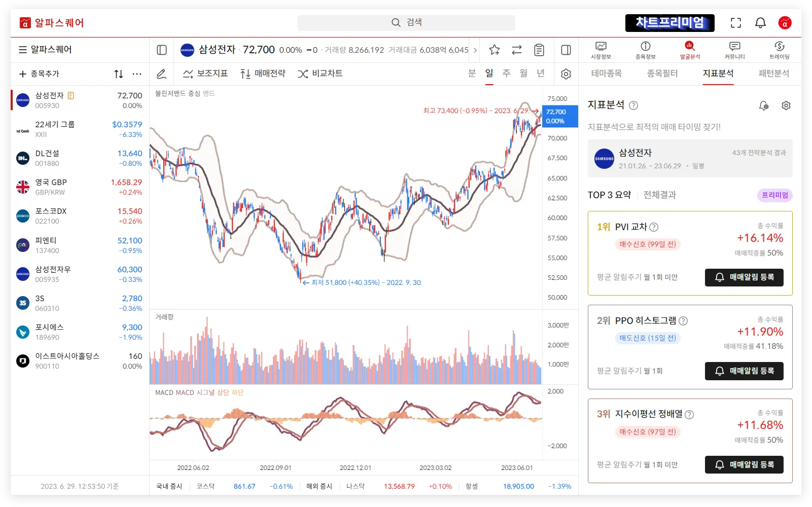This screenshot has height=507, width=812.
Task: Select 포시에스 in watchlist
Action: click(80, 332)
